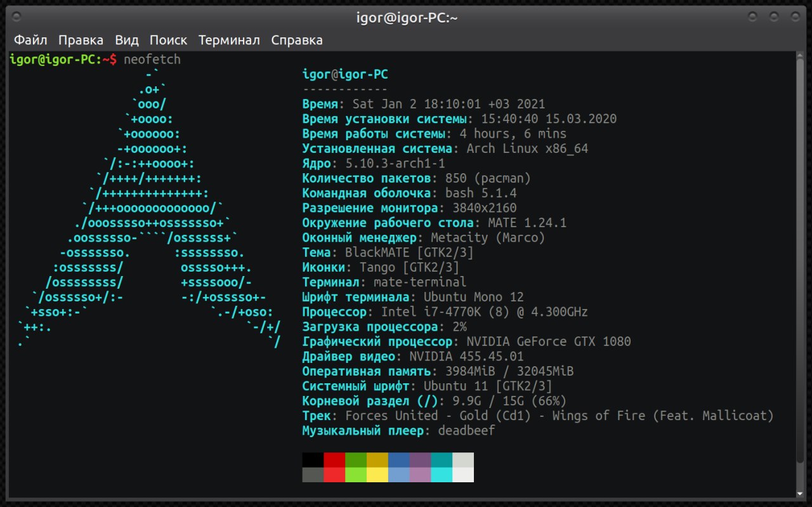Click the 'igor@igor-PC' header above the dashed line

coord(345,74)
